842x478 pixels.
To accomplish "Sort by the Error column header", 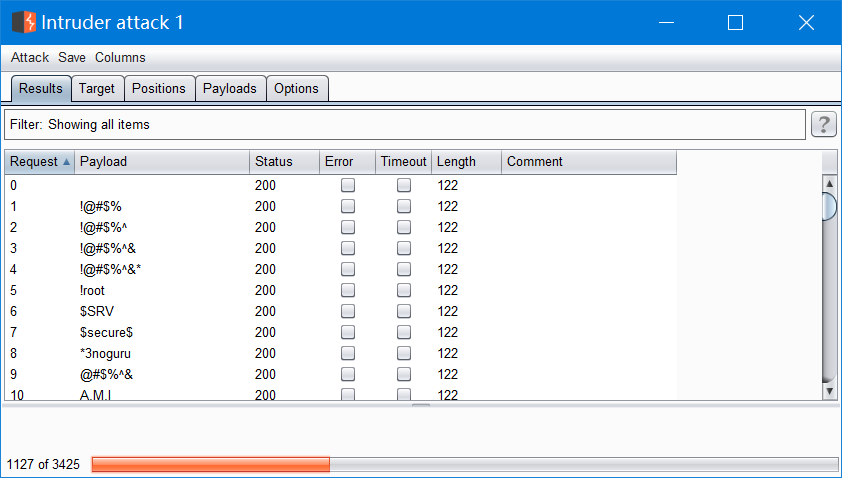I will pos(347,162).
